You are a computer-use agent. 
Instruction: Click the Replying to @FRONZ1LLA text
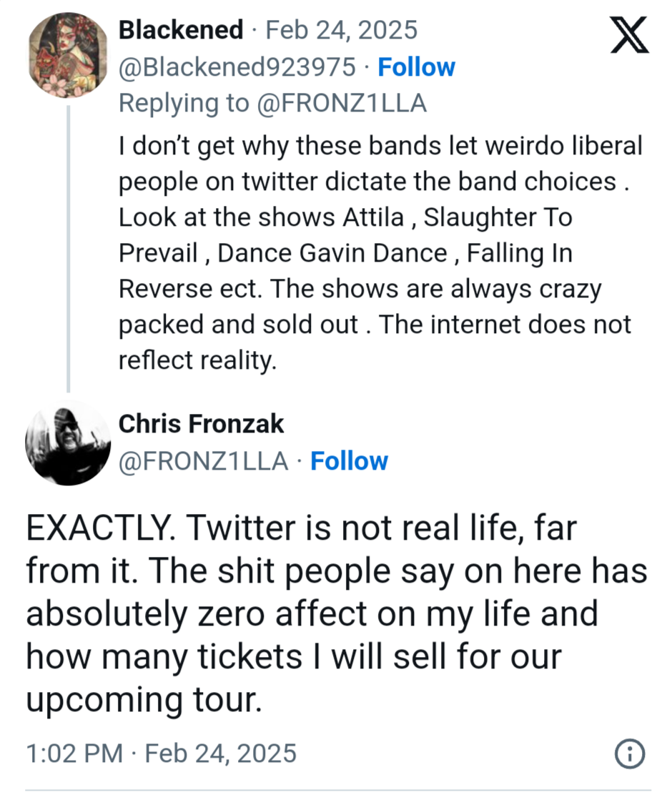pos(272,103)
